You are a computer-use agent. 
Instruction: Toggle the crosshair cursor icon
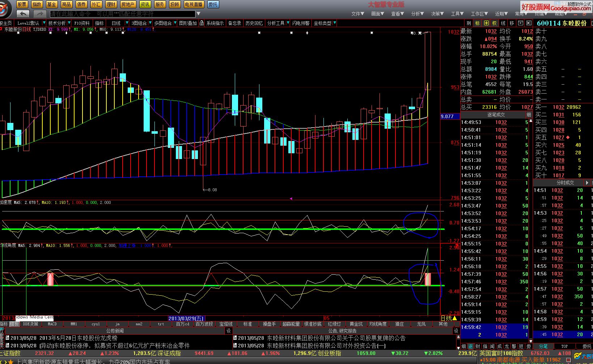tap(486, 23)
